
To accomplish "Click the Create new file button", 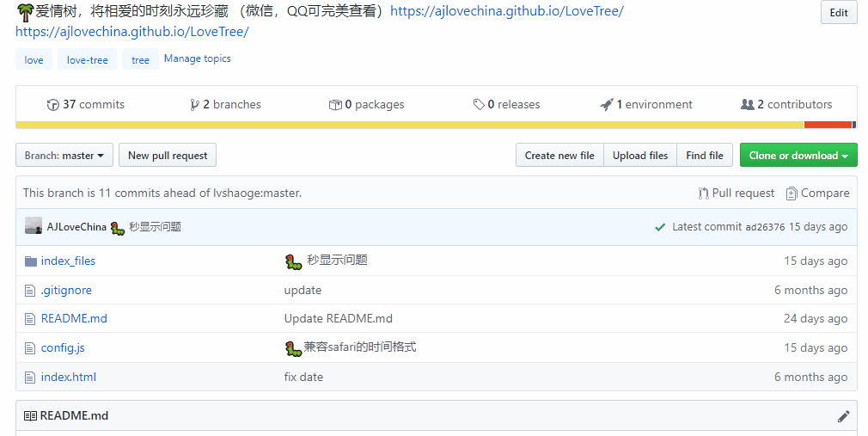I will (559, 155).
